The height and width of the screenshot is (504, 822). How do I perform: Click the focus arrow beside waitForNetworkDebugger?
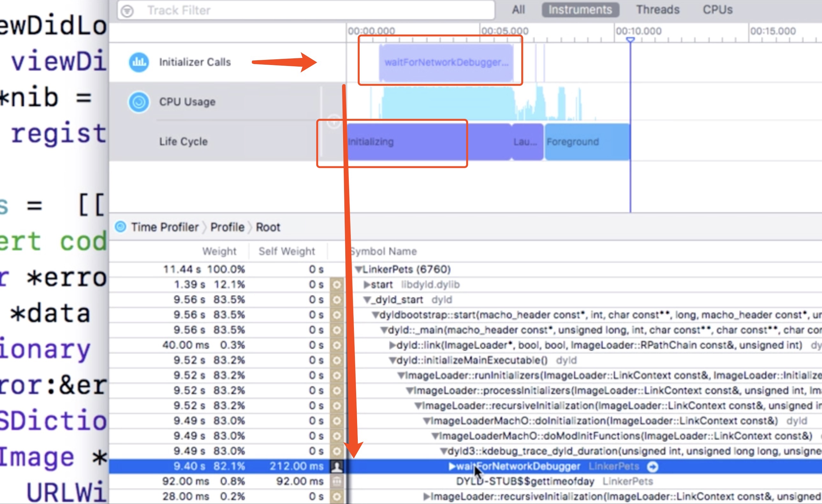pos(652,467)
